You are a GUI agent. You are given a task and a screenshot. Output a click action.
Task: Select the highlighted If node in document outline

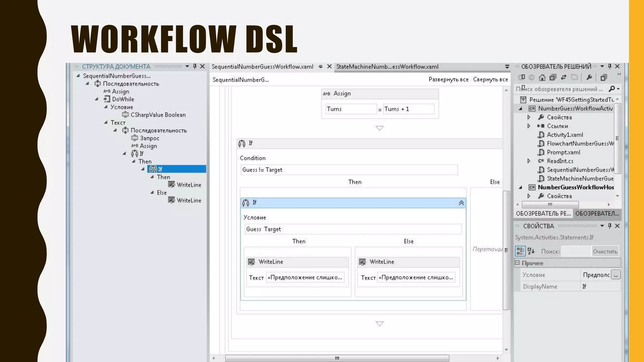[177, 169]
